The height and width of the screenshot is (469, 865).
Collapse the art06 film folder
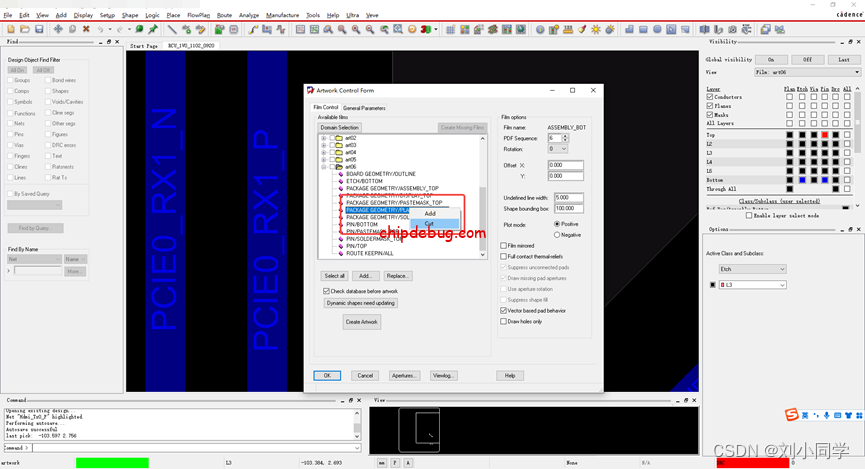pyautogui.click(x=324, y=167)
